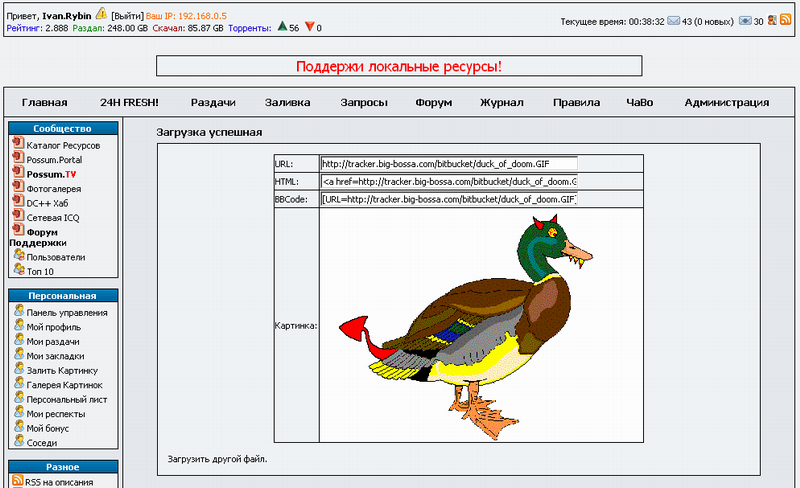Open the Администрация menu item
800x488 pixels.
727,103
